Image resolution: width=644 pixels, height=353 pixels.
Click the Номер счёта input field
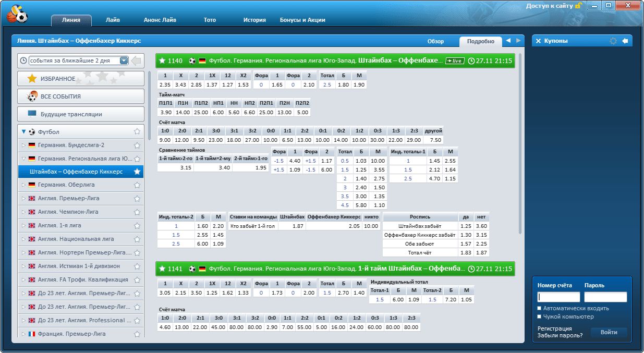pyautogui.click(x=558, y=297)
